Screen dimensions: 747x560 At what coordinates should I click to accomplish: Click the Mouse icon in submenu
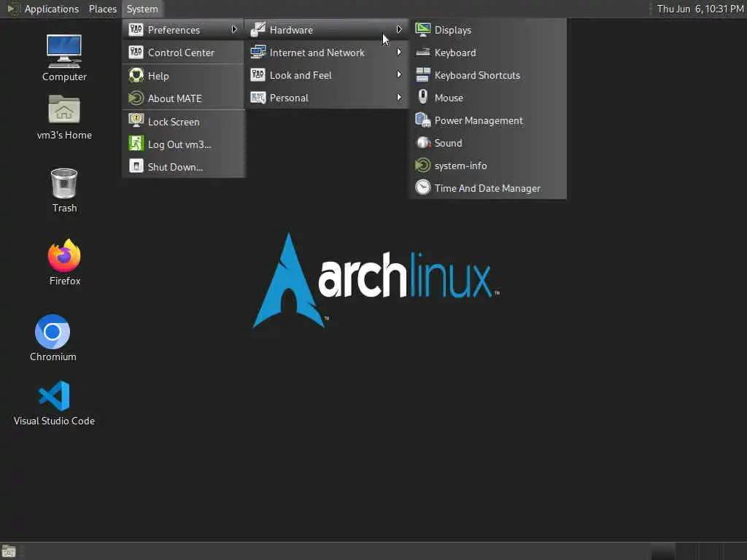(x=422, y=97)
